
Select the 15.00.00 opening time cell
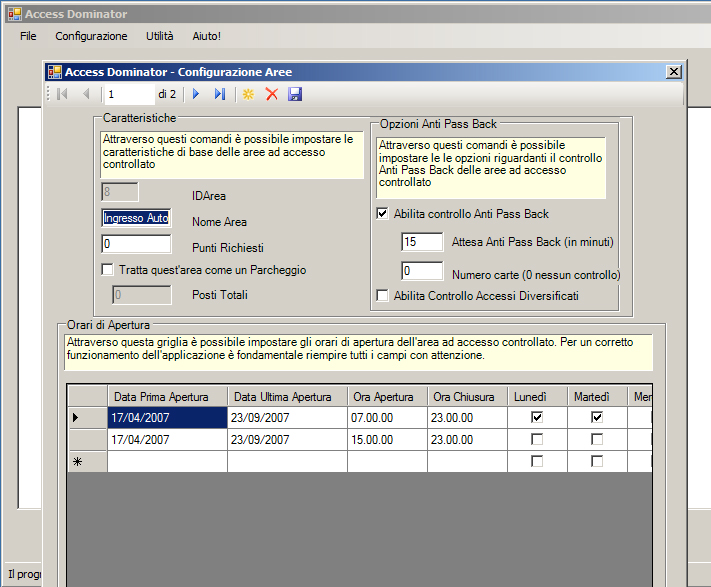coord(387,439)
